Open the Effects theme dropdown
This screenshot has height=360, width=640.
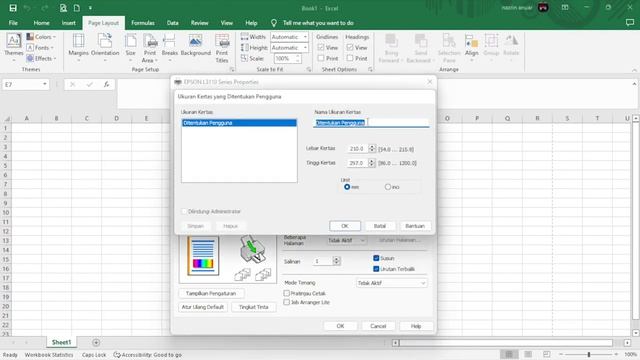pyautogui.click(x=42, y=58)
